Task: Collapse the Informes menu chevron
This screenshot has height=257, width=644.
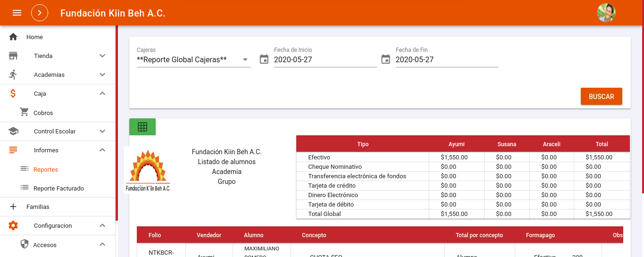Action: [102, 150]
